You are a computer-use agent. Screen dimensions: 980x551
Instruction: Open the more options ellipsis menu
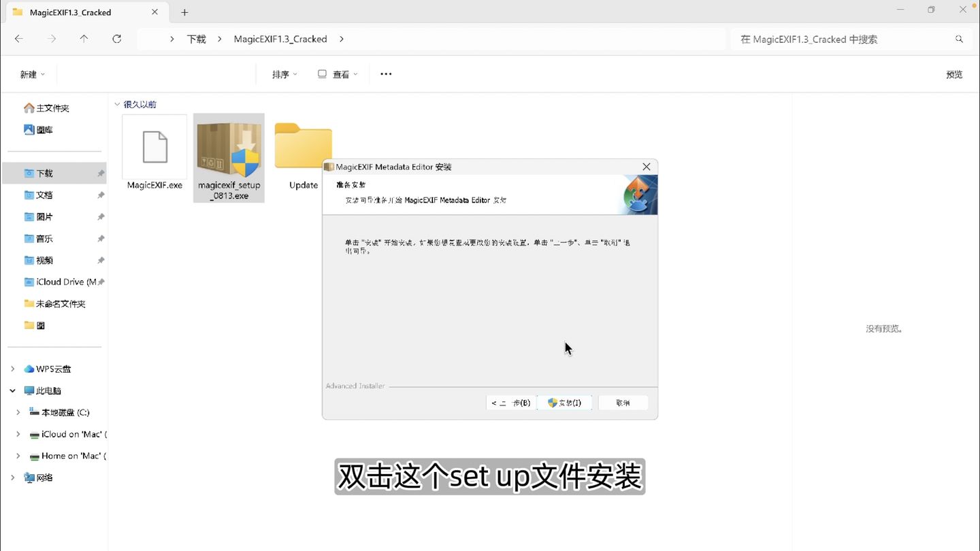(386, 74)
